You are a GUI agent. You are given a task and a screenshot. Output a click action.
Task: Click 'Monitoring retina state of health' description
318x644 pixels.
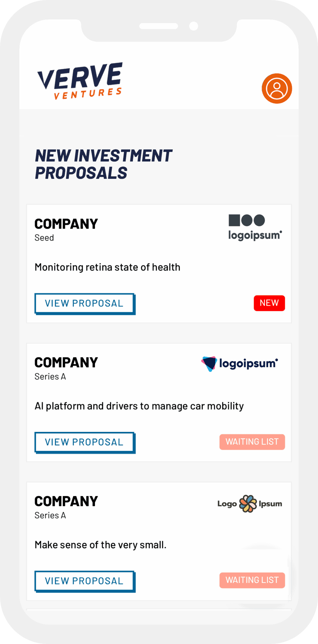click(107, 267)
